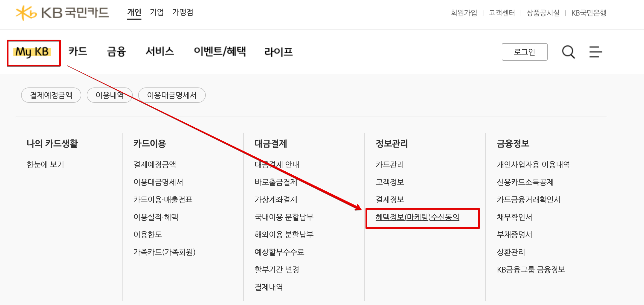Image resolution: width=644 pixels, height=305 pixels.
Task: Open 결제내역 link
Action: pos(269,287)
